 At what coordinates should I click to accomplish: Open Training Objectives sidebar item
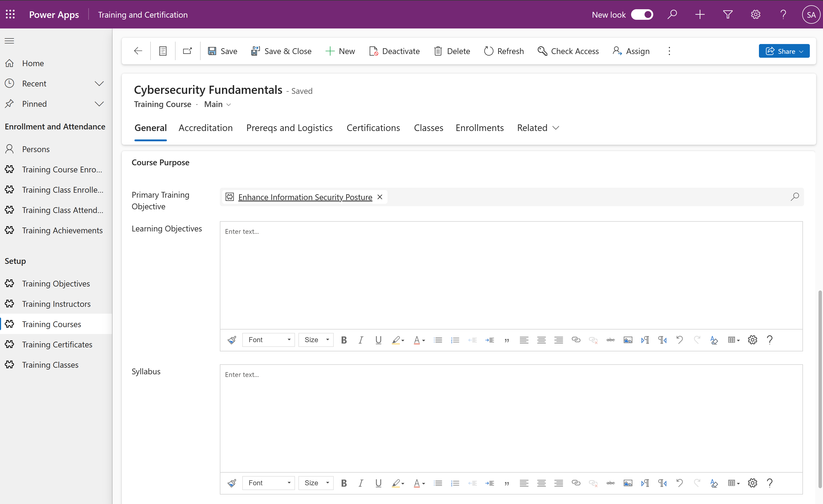coord(56,283)
